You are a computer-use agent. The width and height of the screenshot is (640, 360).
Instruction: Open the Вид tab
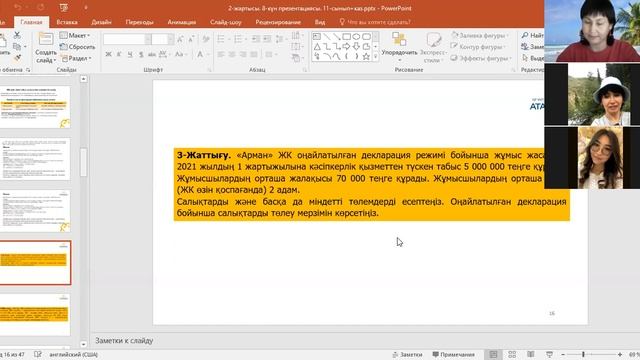tap(320, 22)
